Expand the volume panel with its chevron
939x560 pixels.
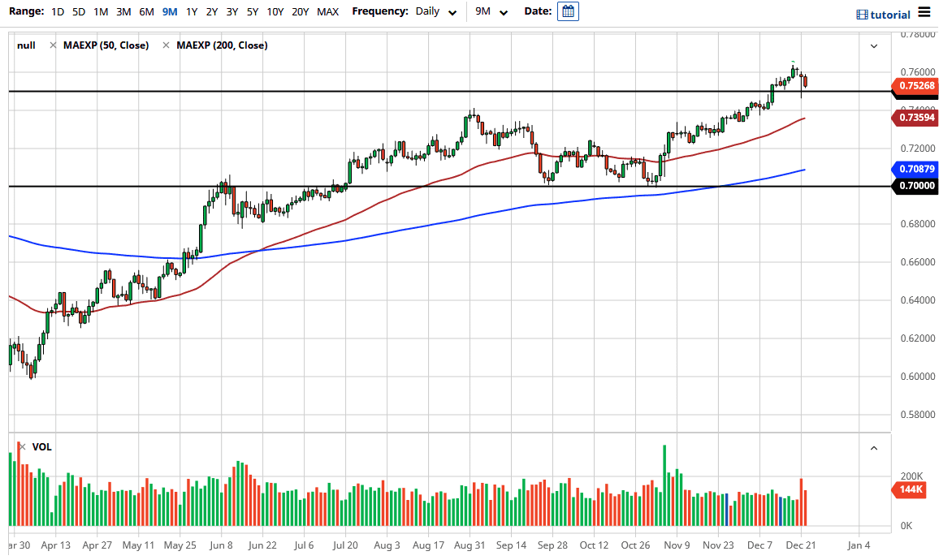873,447
